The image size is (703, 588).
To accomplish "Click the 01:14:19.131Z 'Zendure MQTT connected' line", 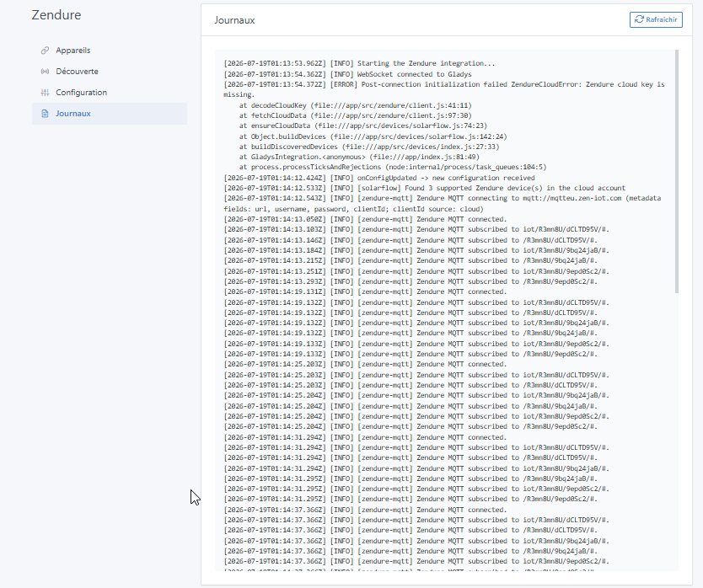I will (365, 291).
